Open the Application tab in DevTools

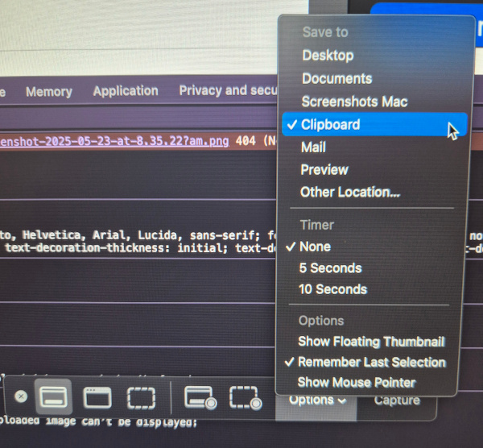126,91
